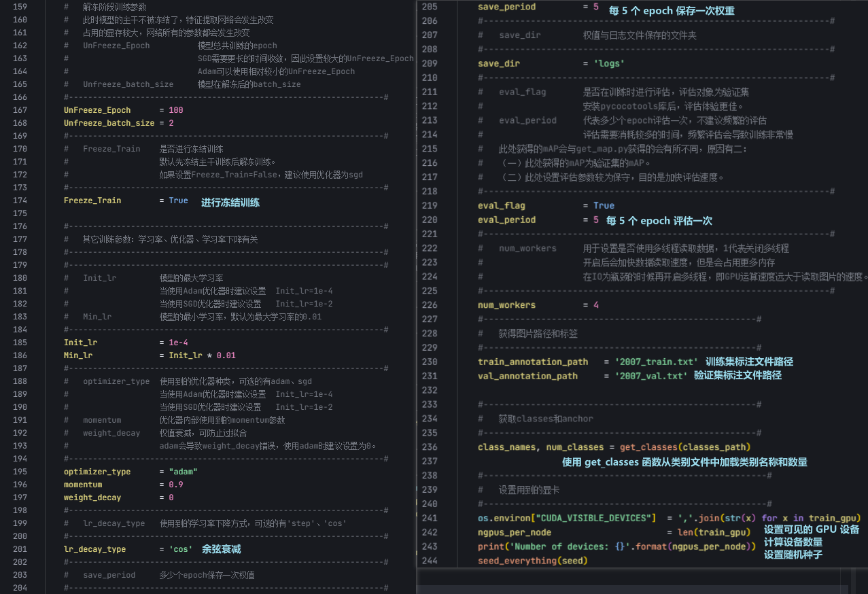Image resolution: width=868 pixels, height=594 pixels.
Task: Click line number 195 in left pane
Action: [20, 471]
